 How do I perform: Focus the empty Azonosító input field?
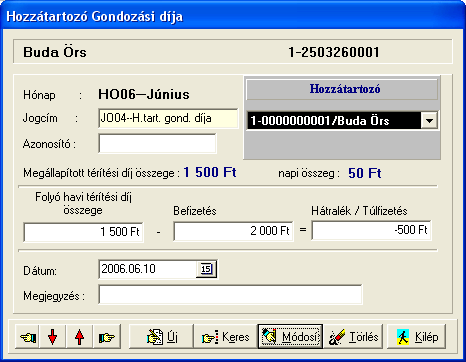point(157,144)
